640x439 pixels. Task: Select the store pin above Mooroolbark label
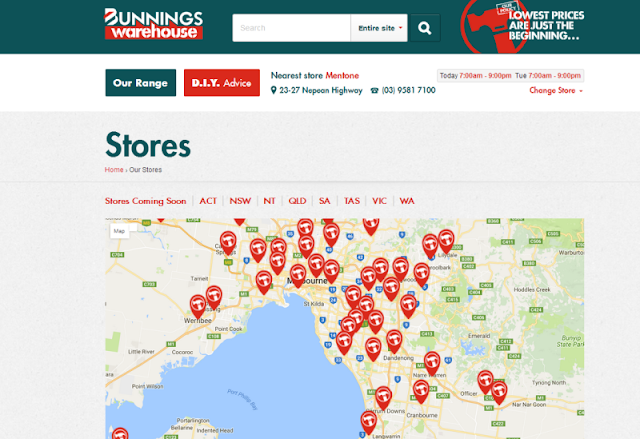point(422,275)
